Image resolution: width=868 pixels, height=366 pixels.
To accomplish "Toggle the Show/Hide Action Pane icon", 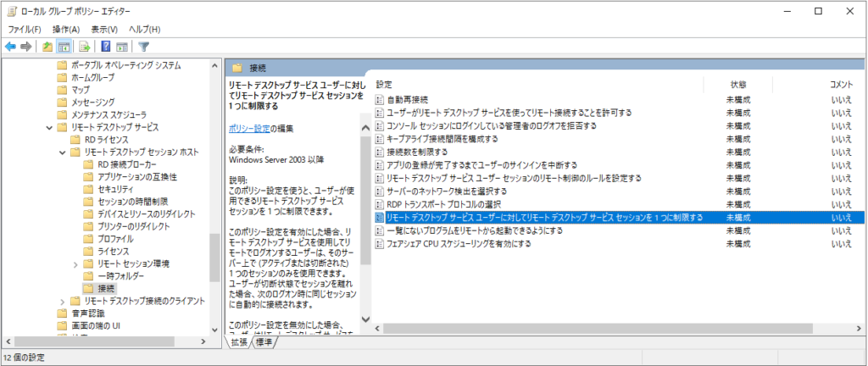I will (x=122, y=47).
